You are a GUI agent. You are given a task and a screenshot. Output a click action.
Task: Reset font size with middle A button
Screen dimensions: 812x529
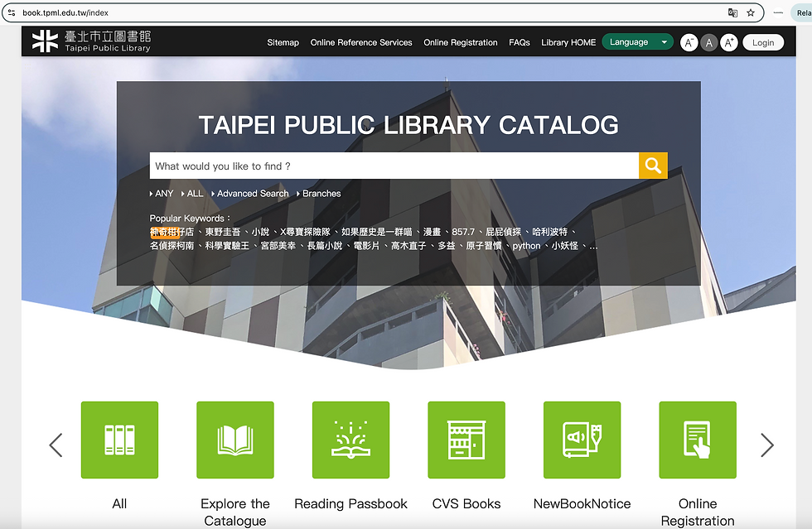click(709, 42)
